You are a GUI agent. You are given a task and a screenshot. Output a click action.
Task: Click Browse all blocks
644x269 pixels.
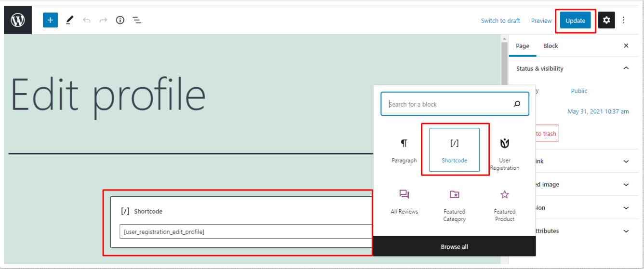[455, 246]
